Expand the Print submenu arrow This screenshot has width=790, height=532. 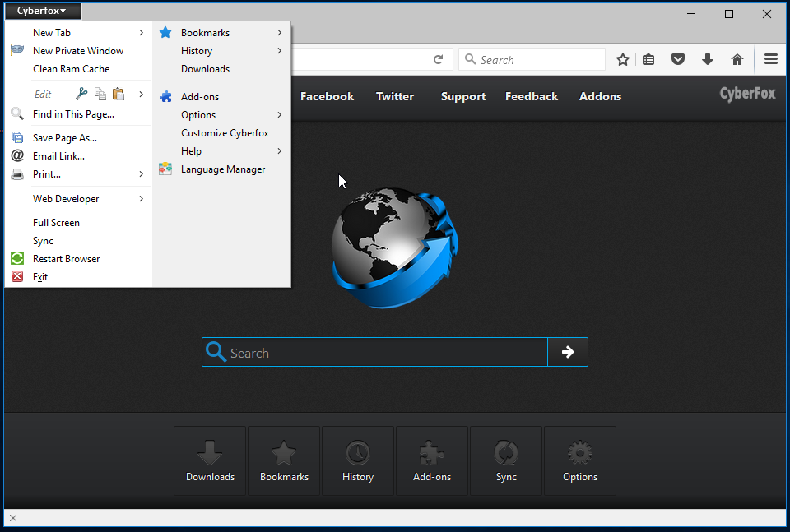141,174
